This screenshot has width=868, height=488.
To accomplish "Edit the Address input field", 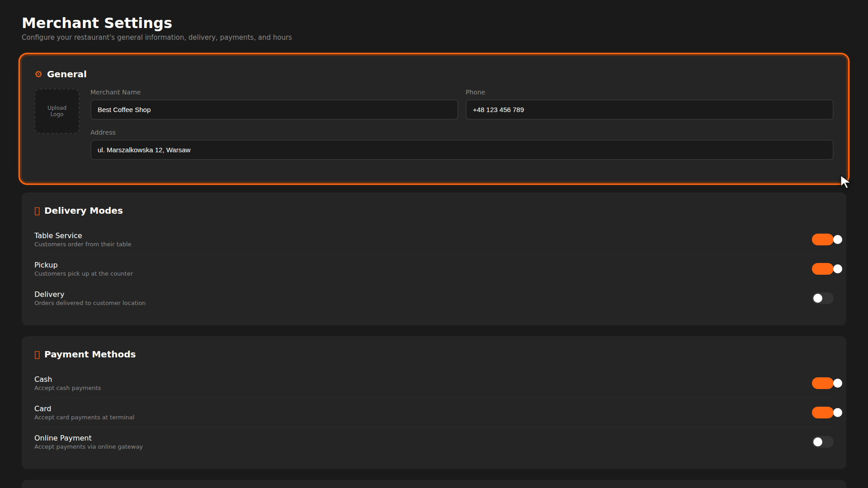I will coord(461,150).
